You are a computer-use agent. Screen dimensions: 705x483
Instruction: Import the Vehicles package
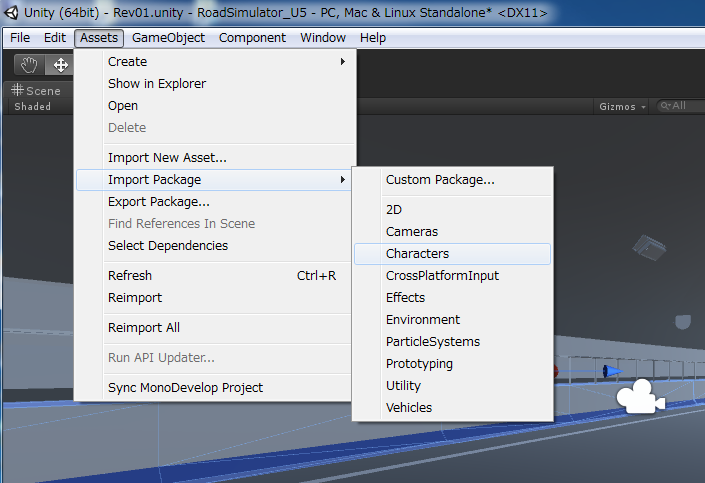453,408
